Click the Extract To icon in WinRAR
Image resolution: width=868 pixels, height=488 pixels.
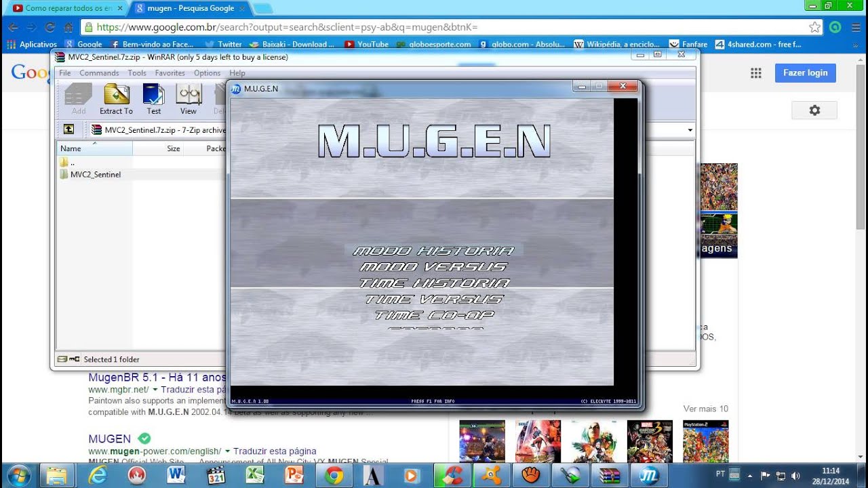coord(117,99)
